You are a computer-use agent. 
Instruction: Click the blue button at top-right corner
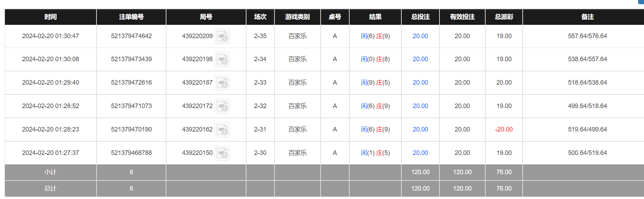(641, 1)
